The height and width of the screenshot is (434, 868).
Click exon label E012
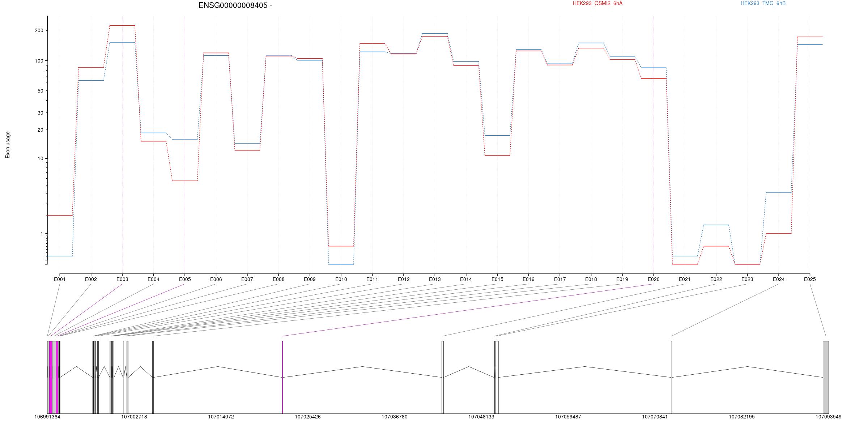click(404, 279)
